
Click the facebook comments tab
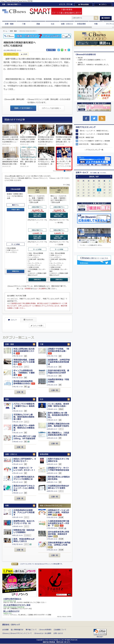point(28,319)
